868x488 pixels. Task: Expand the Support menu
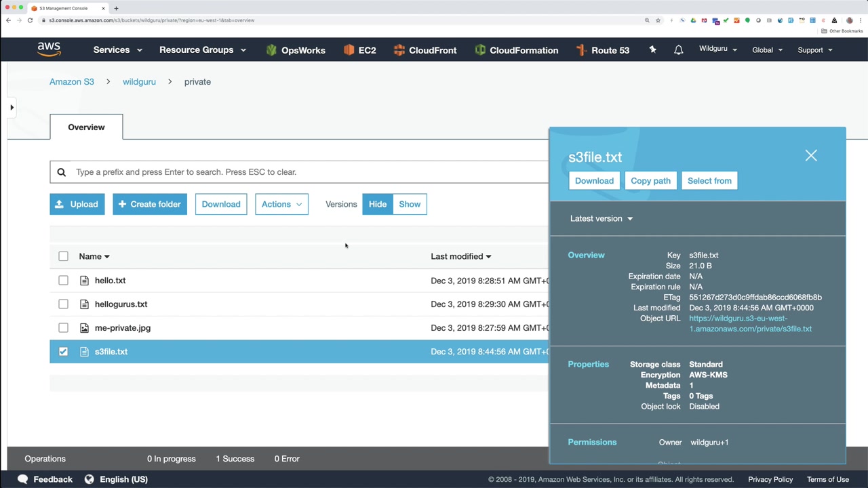815,50
